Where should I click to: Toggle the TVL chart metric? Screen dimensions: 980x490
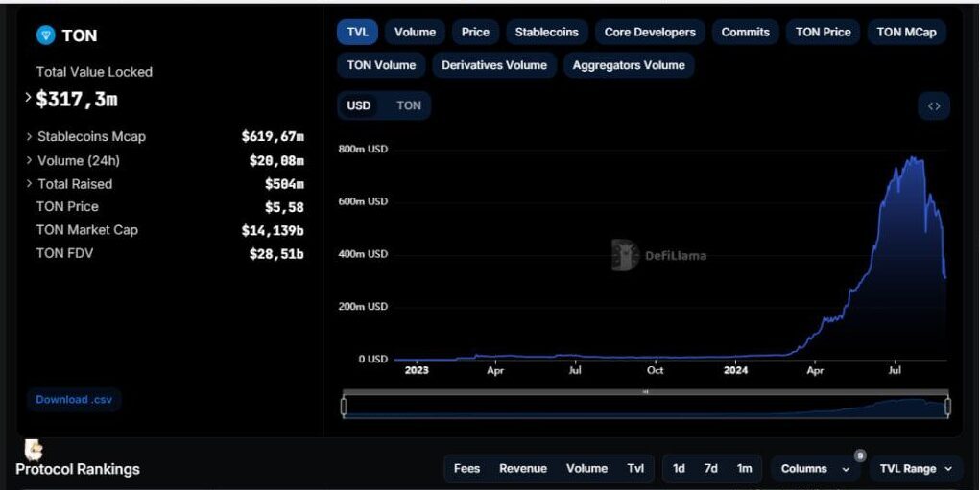pos(357,32)
